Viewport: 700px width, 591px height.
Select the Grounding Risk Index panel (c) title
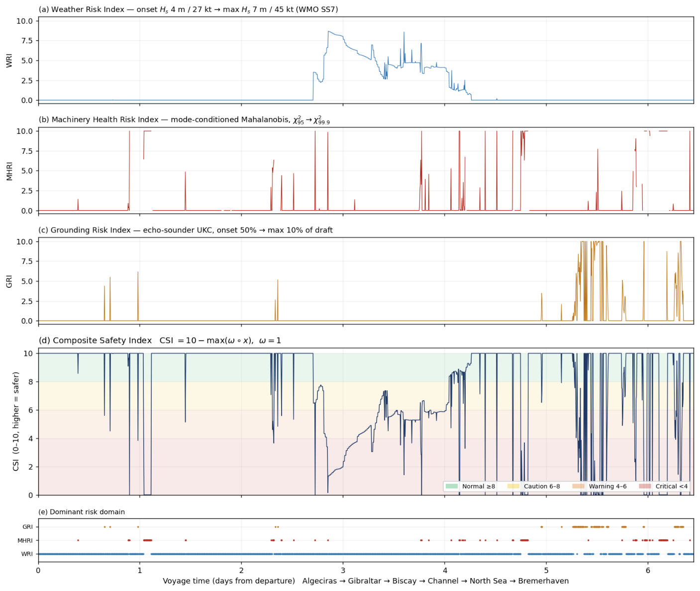pos(186,230)
